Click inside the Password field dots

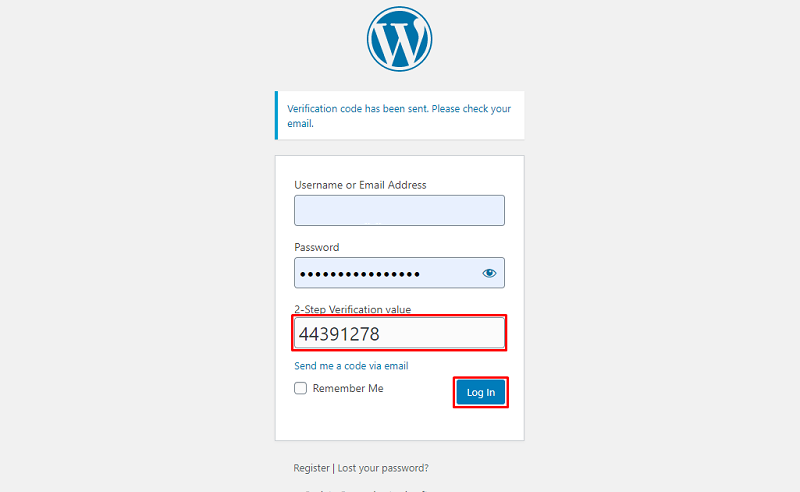pos(360,274)
